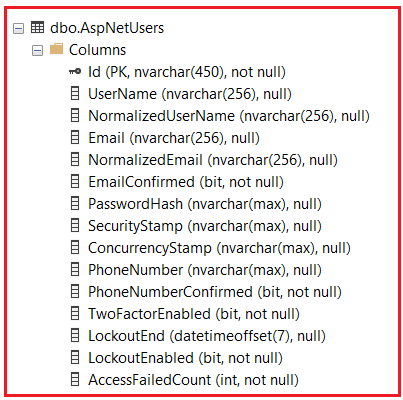Select the Id primary key column
403x400 pixels.
tap(187, 72)
